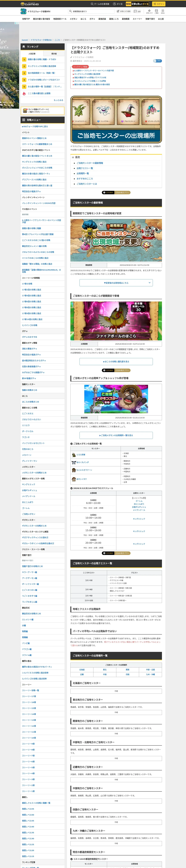Click the こころ breadcrumb link
186x868 pixels.
(57, 40)
